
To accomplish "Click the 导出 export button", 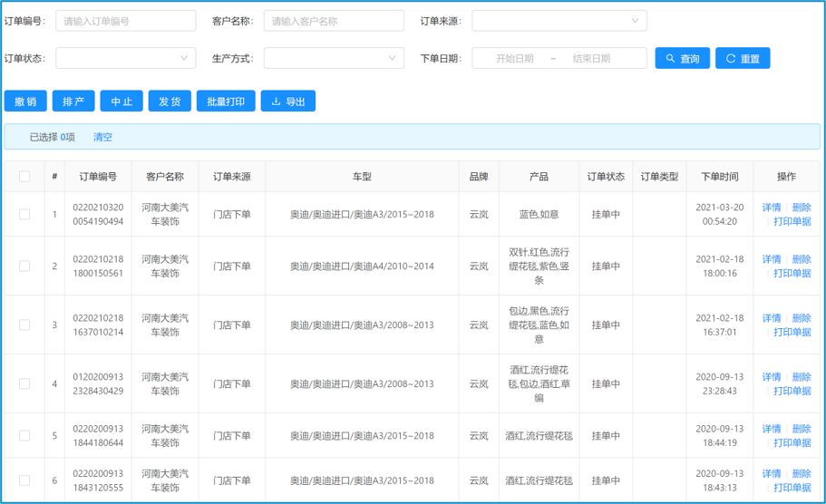I will (287, 102).
